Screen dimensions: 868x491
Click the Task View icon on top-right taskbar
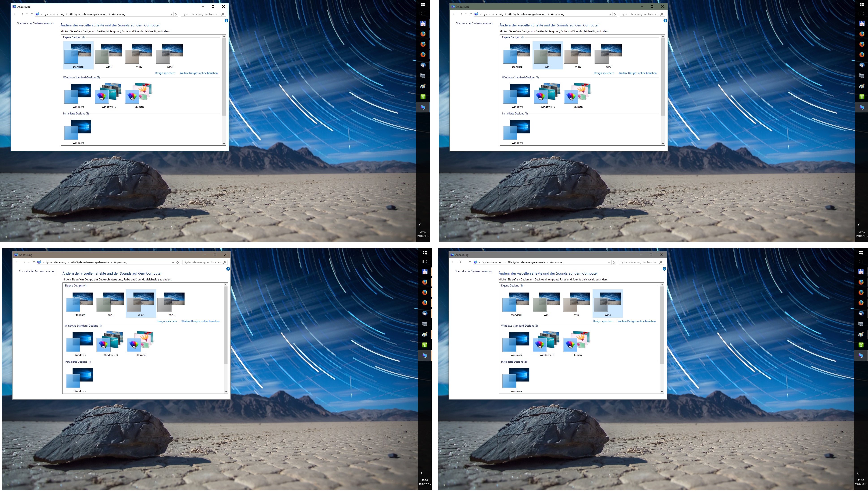pyautogui.click(x=862, y=13)
